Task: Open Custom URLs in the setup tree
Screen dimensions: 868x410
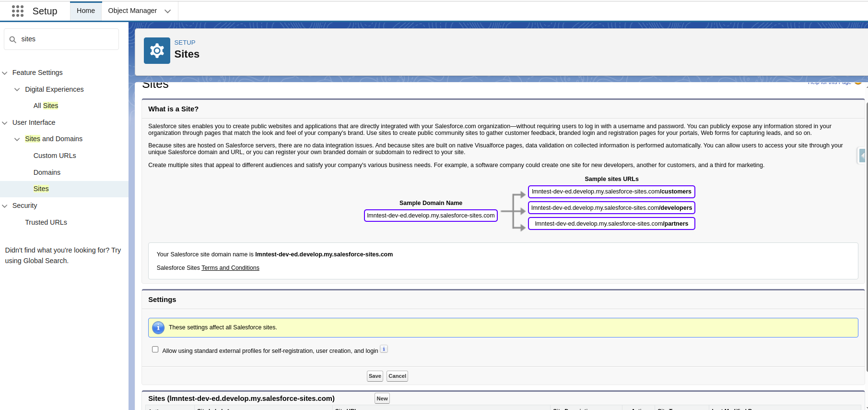Action: click(x=55, y=156)
